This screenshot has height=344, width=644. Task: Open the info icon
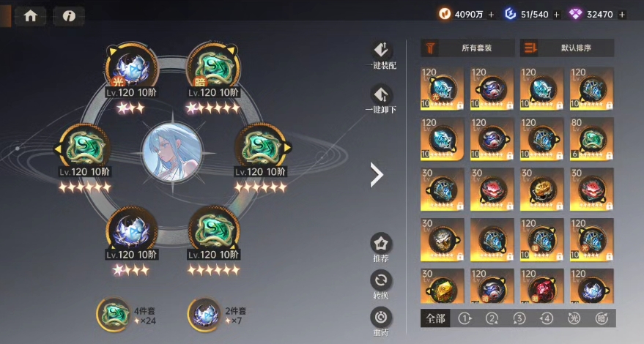click(x=69, y=16)
